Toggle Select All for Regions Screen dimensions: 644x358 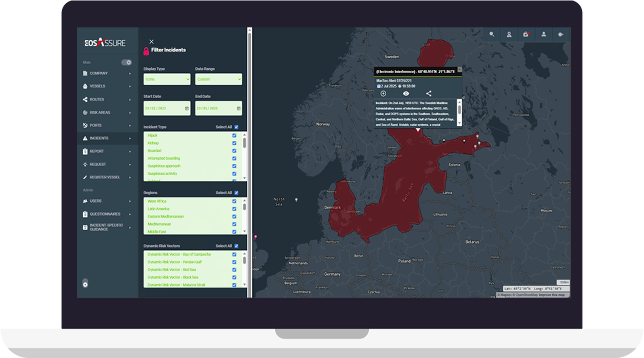236,193
